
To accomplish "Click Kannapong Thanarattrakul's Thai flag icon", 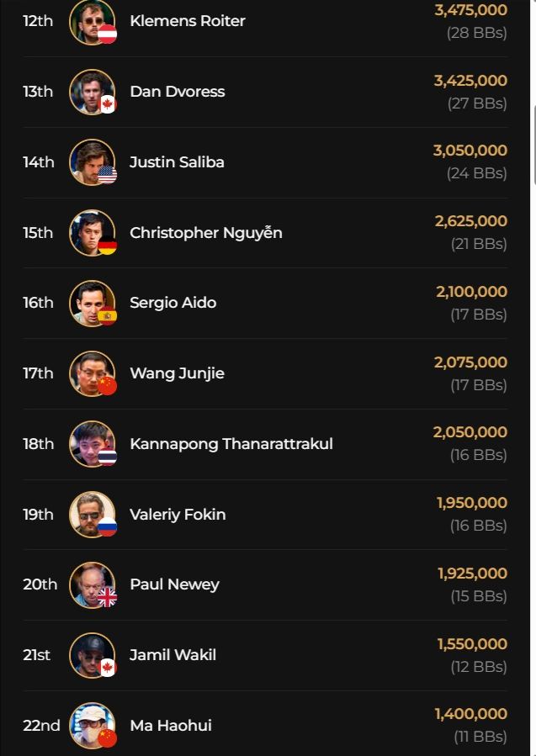I will pyautogui.click(x=107, y=457).
